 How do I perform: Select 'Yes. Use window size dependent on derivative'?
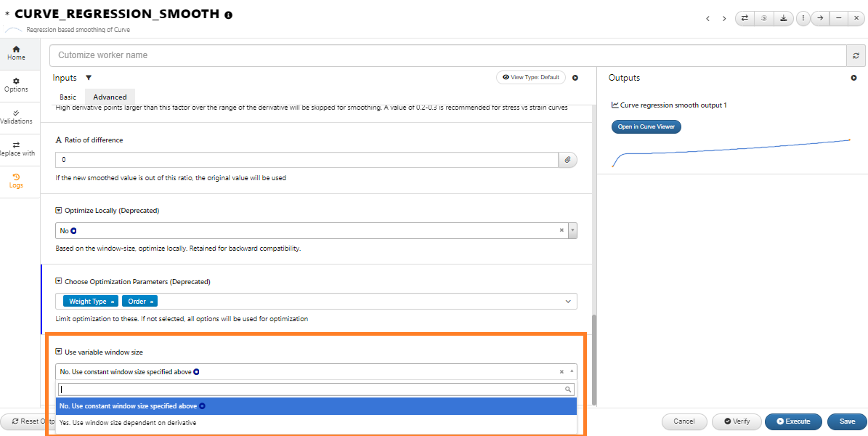point(127,422)
